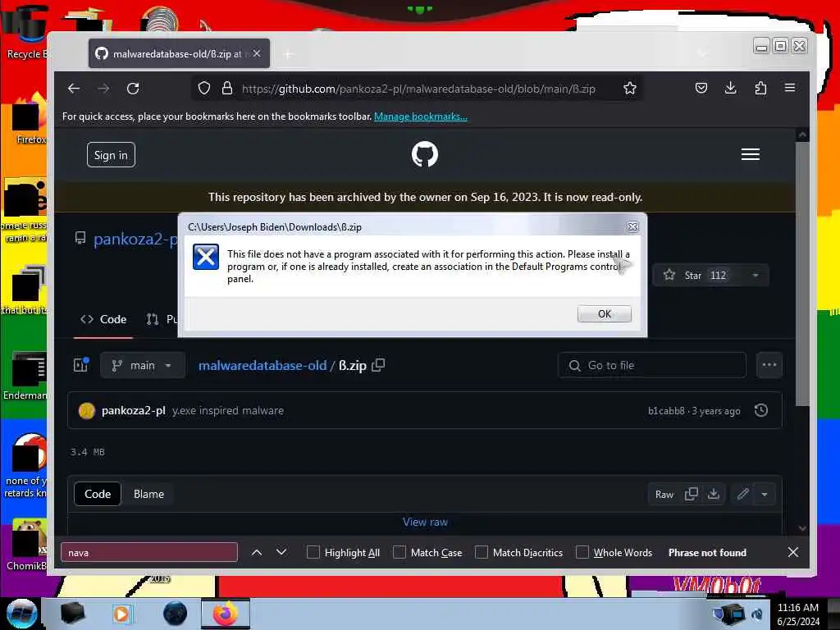Open the Firefox downloads panel arrow
The width and height of the screenshot is (840, 630).
730,88
